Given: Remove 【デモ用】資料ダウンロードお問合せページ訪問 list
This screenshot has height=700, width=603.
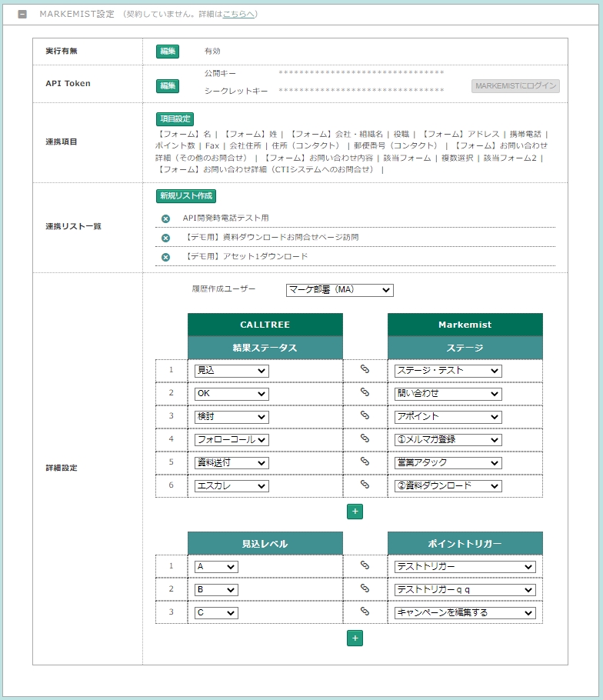Looking at the screenshot, I should (165, 238).
